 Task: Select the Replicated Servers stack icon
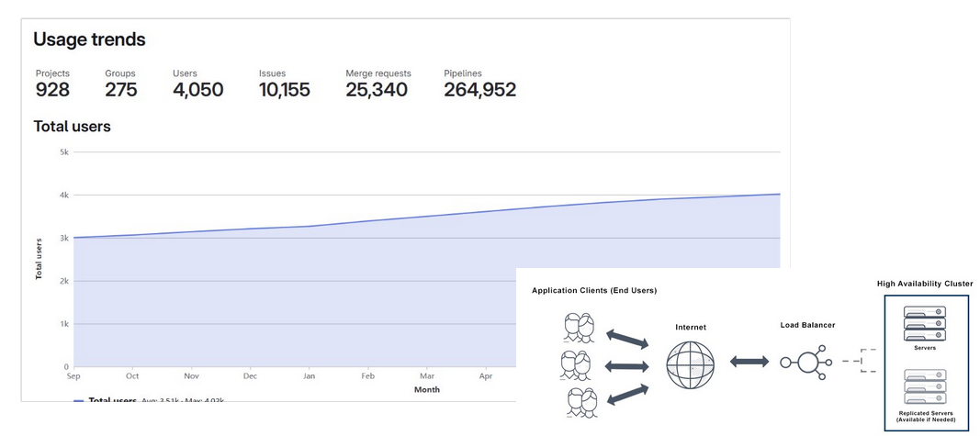[x=924, y=387]
